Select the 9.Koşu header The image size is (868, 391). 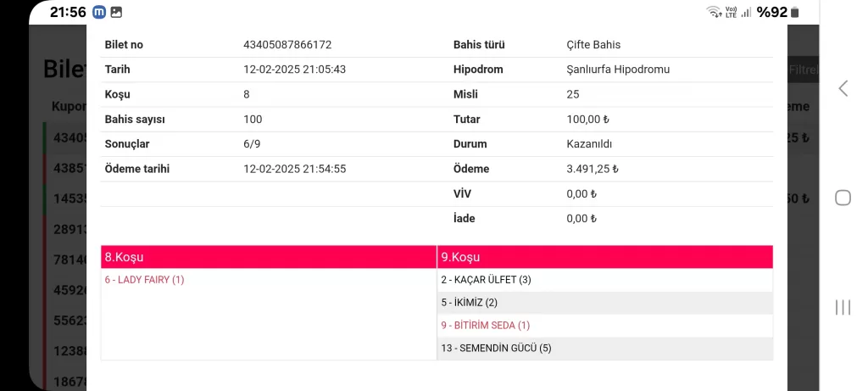[604, 257]
